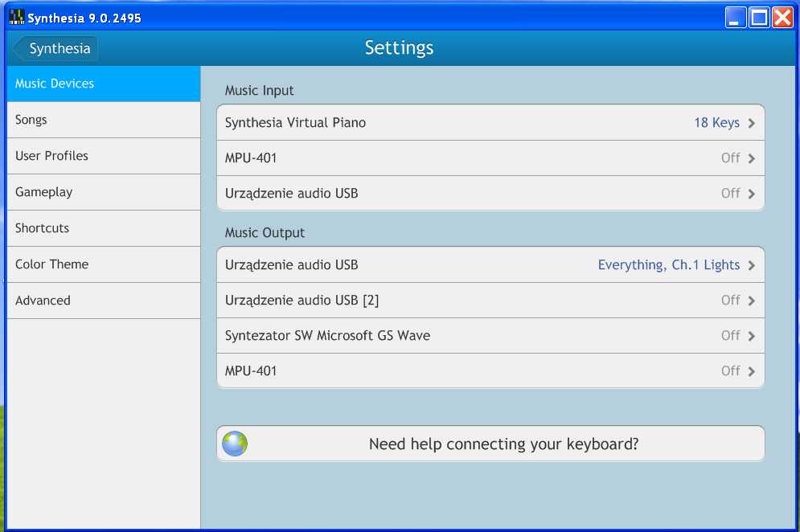The height and width of the screenshot is (532, 800).
Task: Click Off status for input Urządzenie audio USB
Action: point(731,194)
